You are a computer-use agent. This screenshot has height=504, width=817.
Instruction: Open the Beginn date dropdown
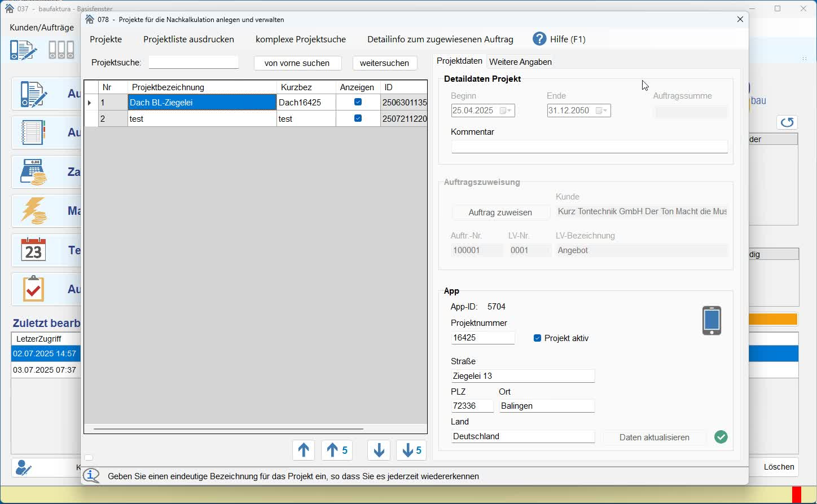point(507,111)
